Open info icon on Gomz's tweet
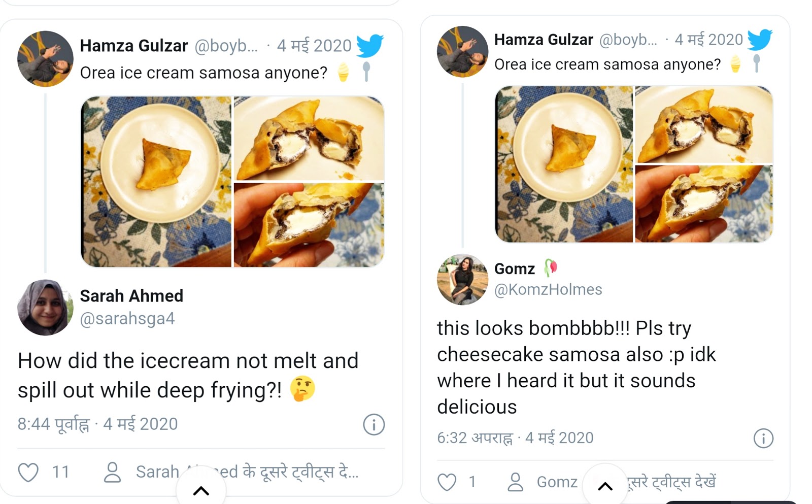This screenshot has width=812, height=504. [x=763, y=438]
